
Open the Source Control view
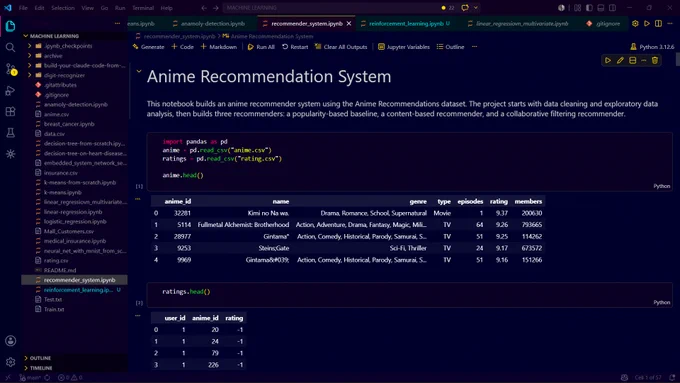(10, 69)
